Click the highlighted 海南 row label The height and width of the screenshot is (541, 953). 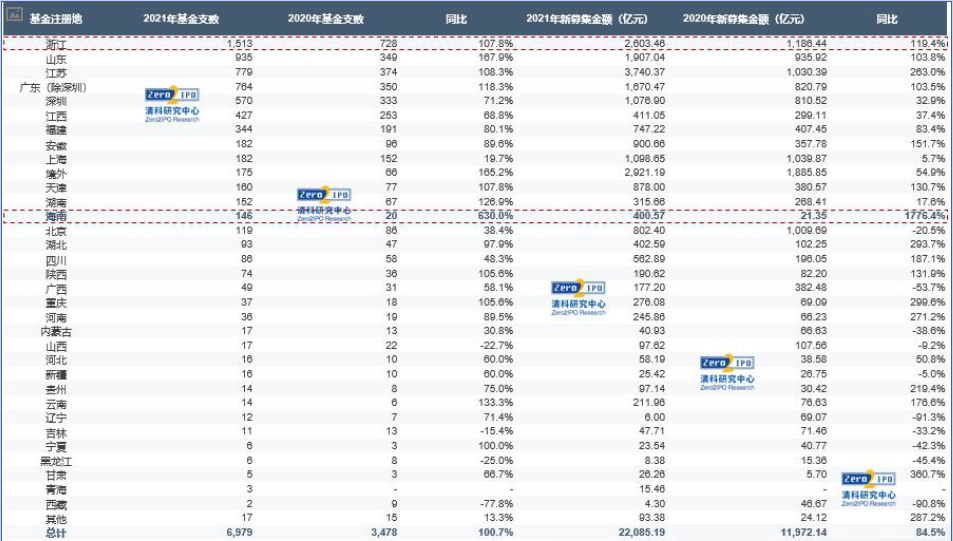click(56, 216)
